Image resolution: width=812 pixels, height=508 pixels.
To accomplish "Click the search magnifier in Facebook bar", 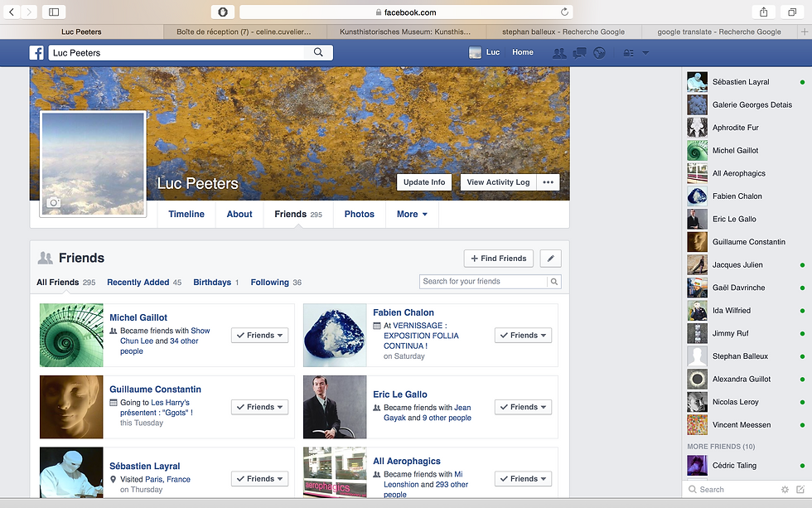I will pos(318,52).
